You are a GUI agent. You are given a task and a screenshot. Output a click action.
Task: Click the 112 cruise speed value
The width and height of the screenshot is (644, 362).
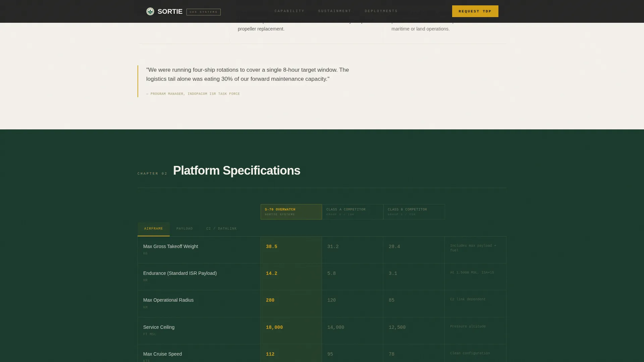point(270,354)
